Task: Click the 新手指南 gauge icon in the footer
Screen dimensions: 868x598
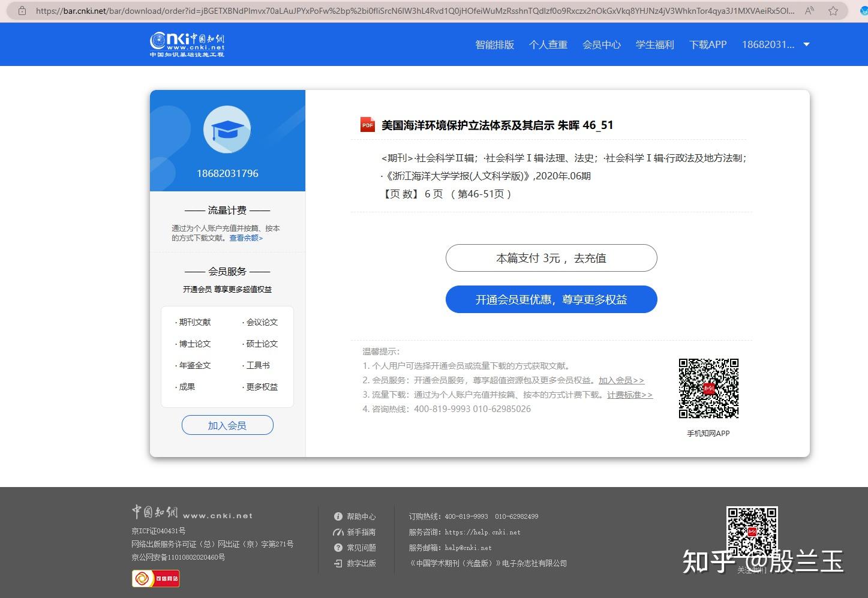Action: click(338, 532)
